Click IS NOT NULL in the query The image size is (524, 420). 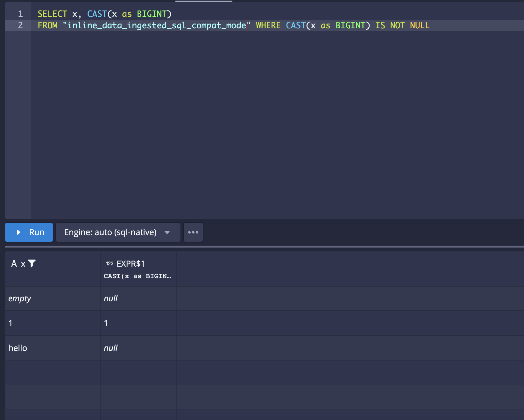click(402, 25)
